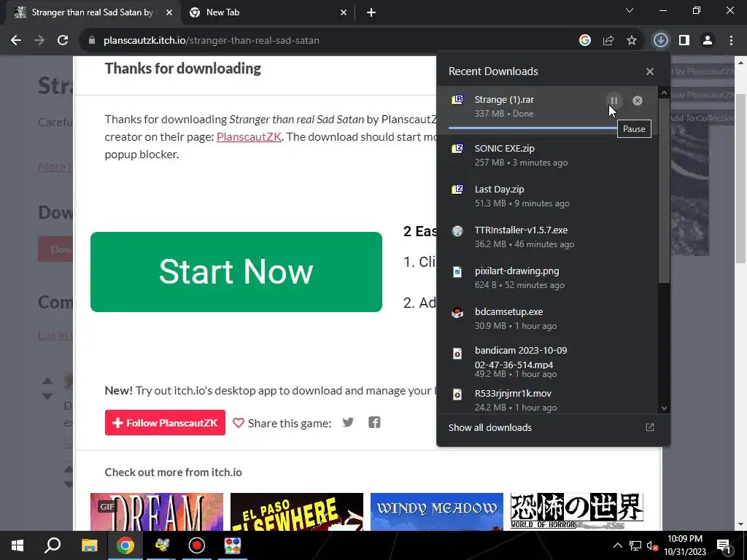Pause the Strange (1).rar download
This screenshot has width=747, height=560.
pos(614,101)
